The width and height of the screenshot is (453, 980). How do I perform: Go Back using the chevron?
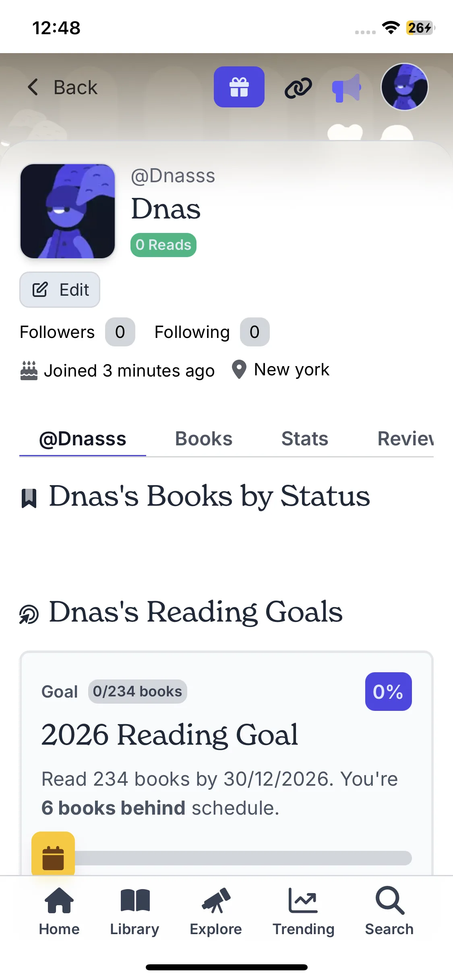pyautogui.click(x=33, y=87)
